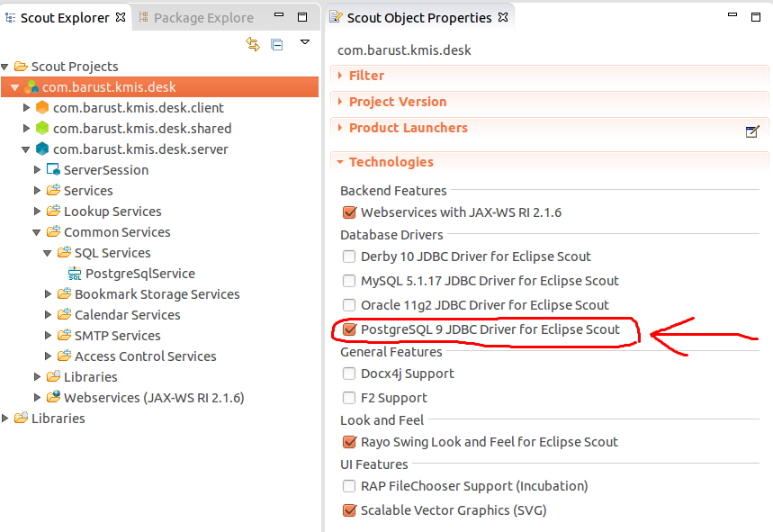Click the server Libraries folder icon
The height and width of the screenshot is (532, 773).
pos(53,376)
